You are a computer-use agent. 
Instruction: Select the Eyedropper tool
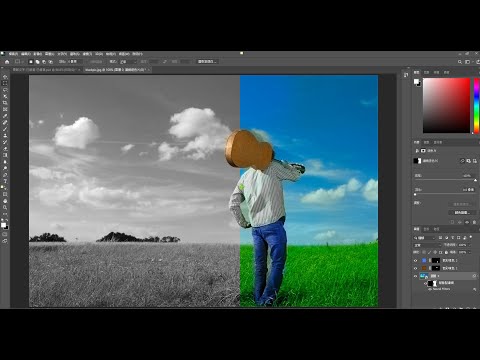tap(5, 116)
